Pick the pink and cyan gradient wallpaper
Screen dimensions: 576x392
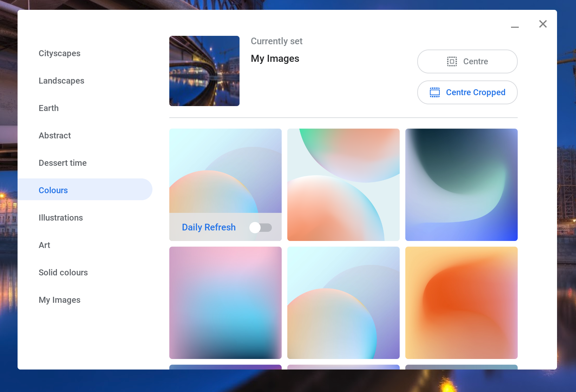pyautogui.click(x=225, y=302)
